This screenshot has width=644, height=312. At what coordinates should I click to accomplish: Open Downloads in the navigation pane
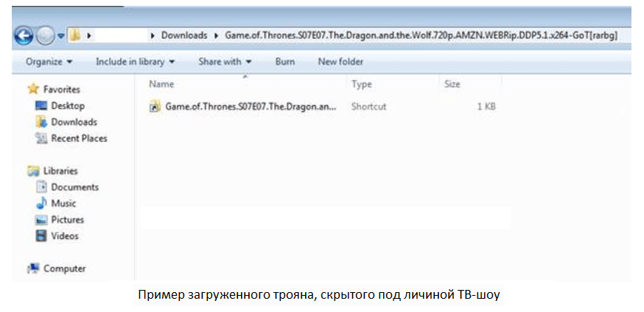[x=74, y=122]
